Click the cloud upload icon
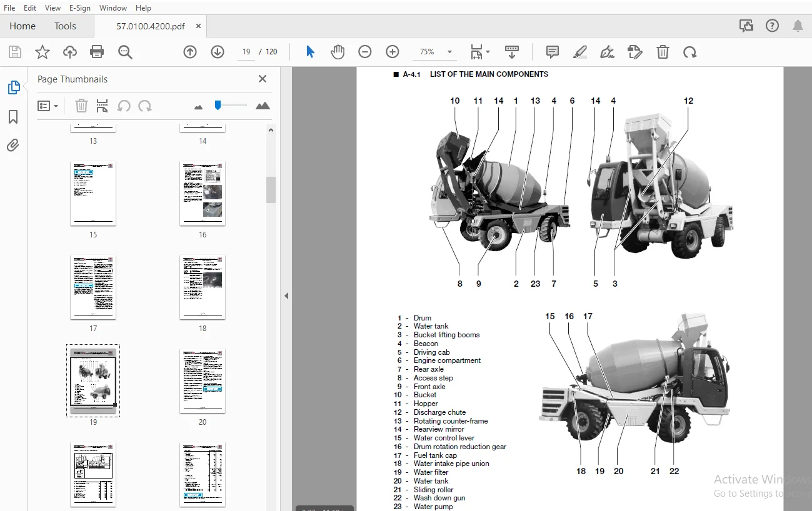The height and width of the screenshot is (511, 812). point(70,52)
